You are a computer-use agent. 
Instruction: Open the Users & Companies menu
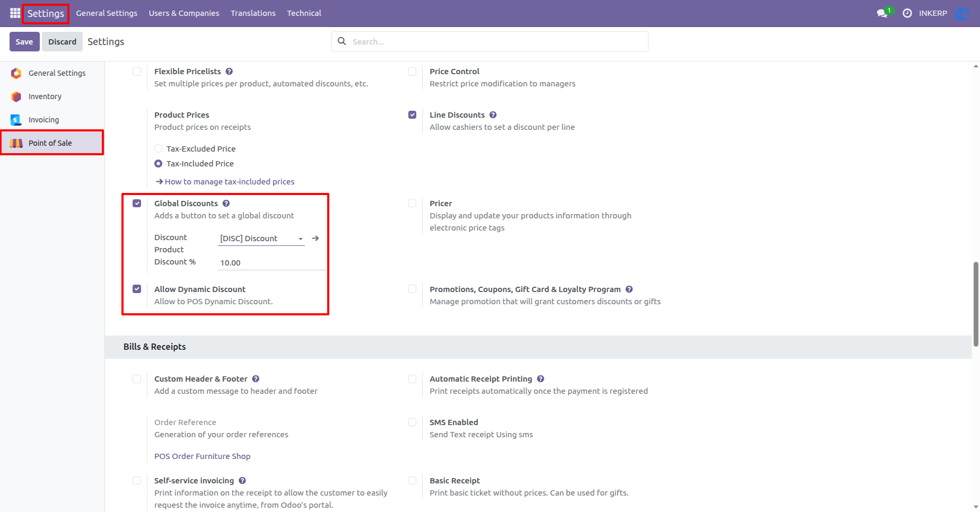coord(184,13)
